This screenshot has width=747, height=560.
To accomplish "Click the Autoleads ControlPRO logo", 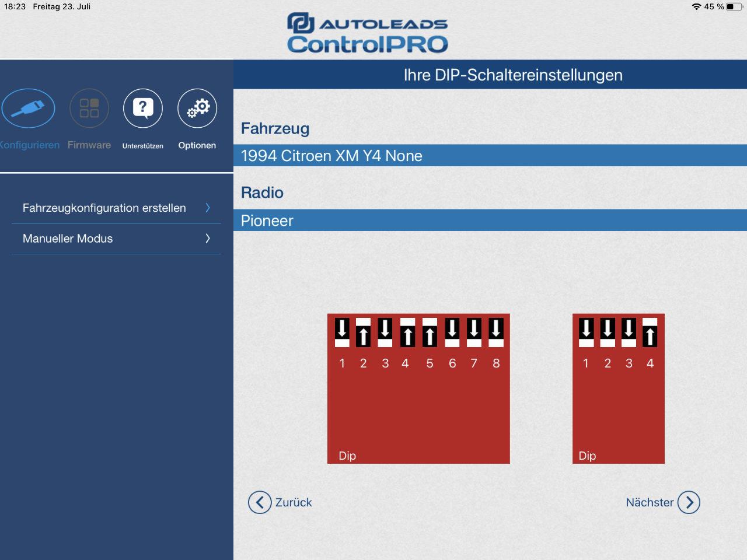I will pyautogui.click(x=368, y=33).
